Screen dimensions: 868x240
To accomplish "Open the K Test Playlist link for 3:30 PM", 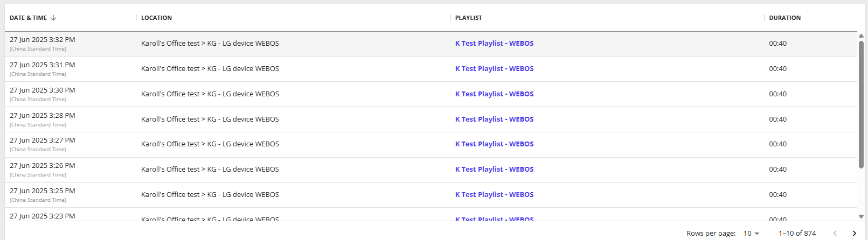I will point(494,94).
